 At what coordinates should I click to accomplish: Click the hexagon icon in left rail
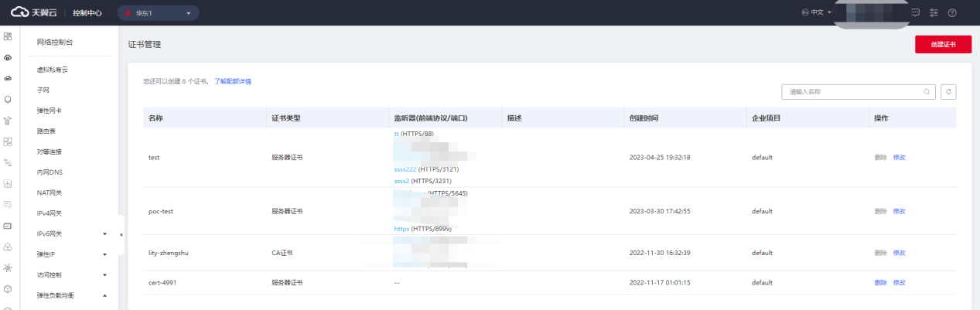click(8, 288)
